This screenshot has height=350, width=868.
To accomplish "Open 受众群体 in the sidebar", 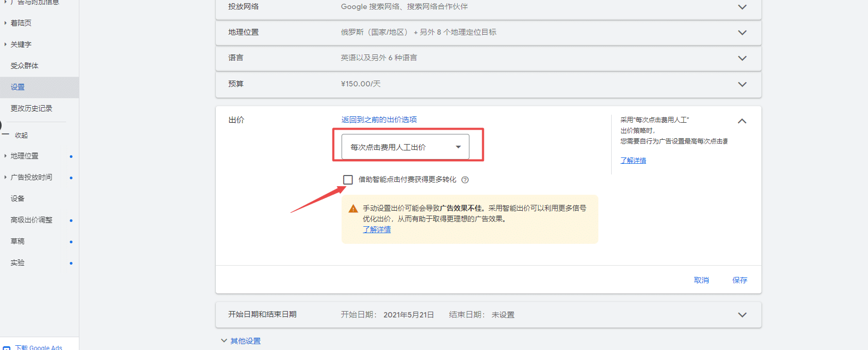I will coord(25,66).
